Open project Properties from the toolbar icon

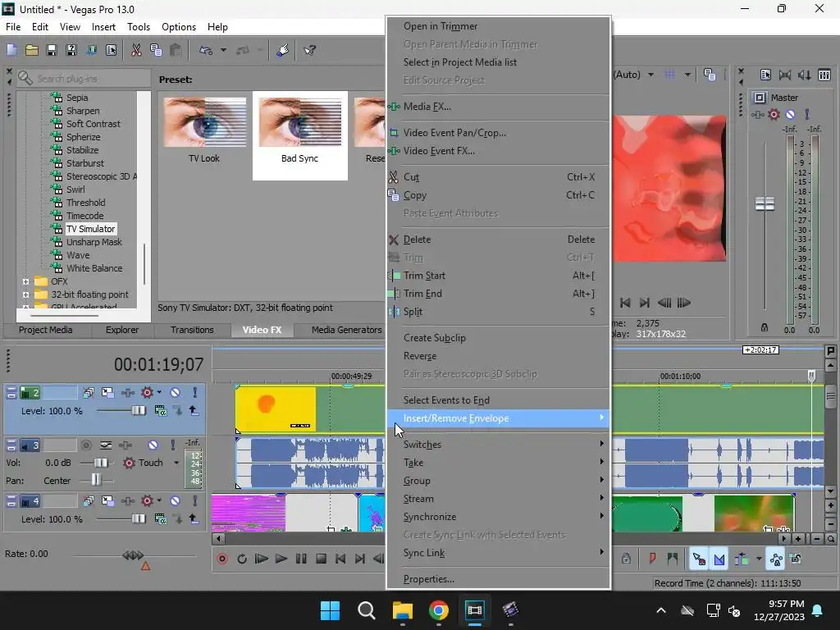(x=111, y=50)
